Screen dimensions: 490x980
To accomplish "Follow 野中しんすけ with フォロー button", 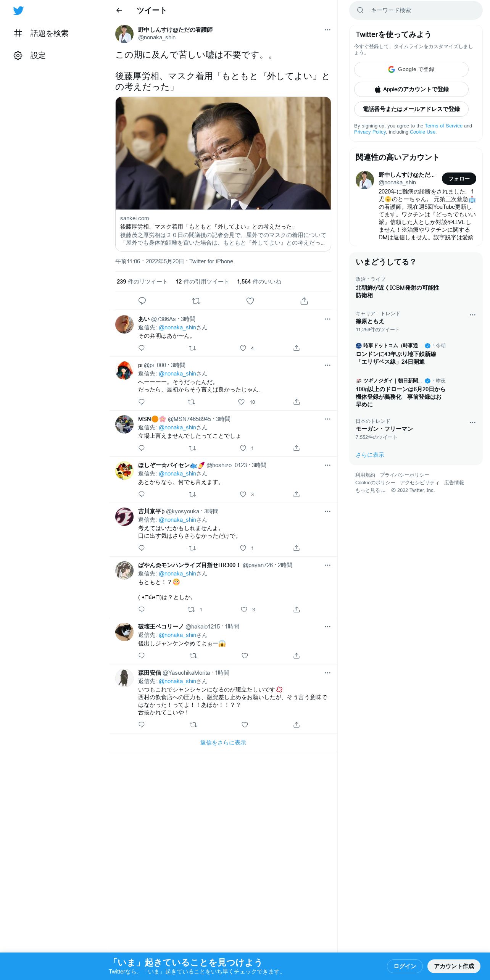I will 459,179.
